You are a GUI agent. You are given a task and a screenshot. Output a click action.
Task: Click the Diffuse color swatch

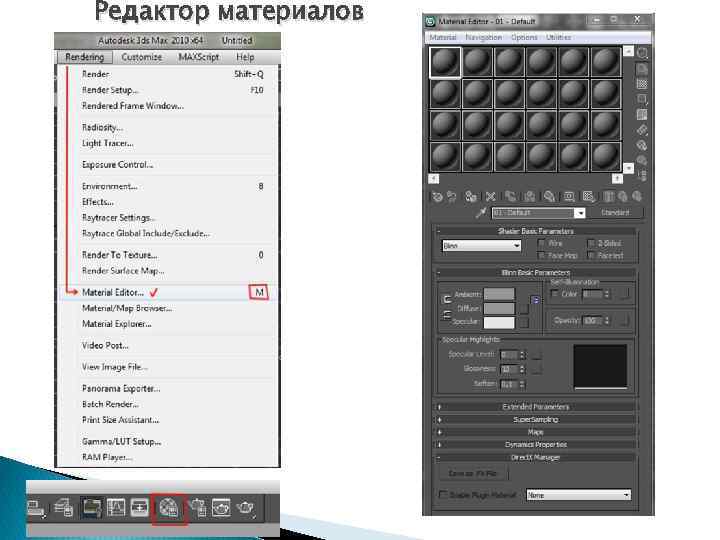point(500,309)
